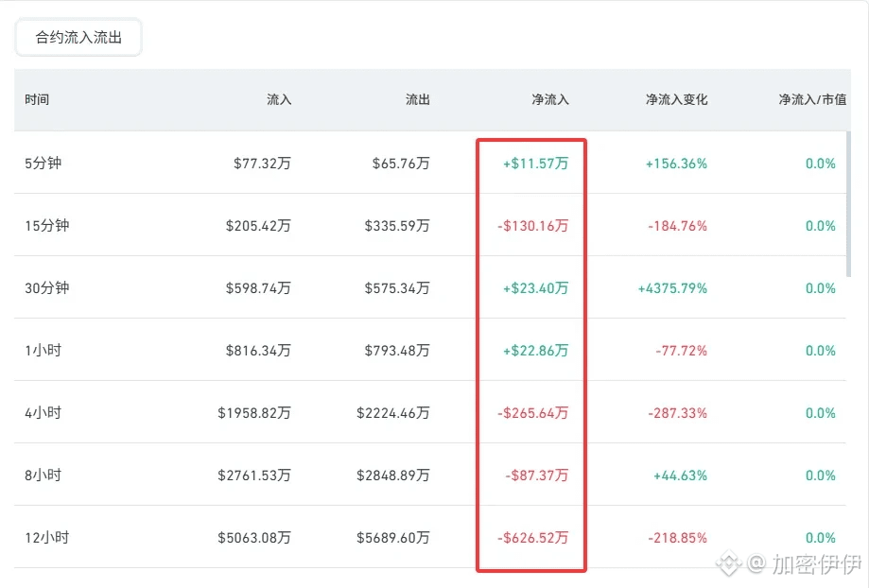Select the 4小时 time row
Image resolution: width=869 pixels, height=588 pixels.
point(430,412)
